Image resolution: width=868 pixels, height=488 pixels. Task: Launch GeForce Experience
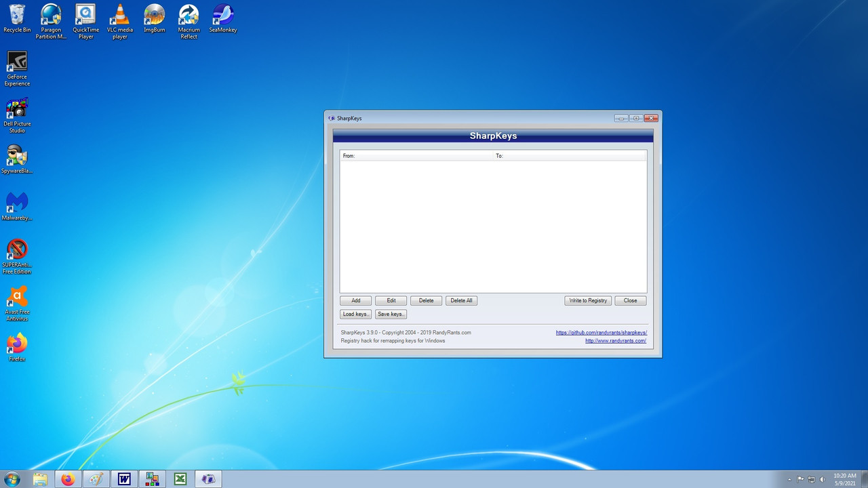point(17,64)
